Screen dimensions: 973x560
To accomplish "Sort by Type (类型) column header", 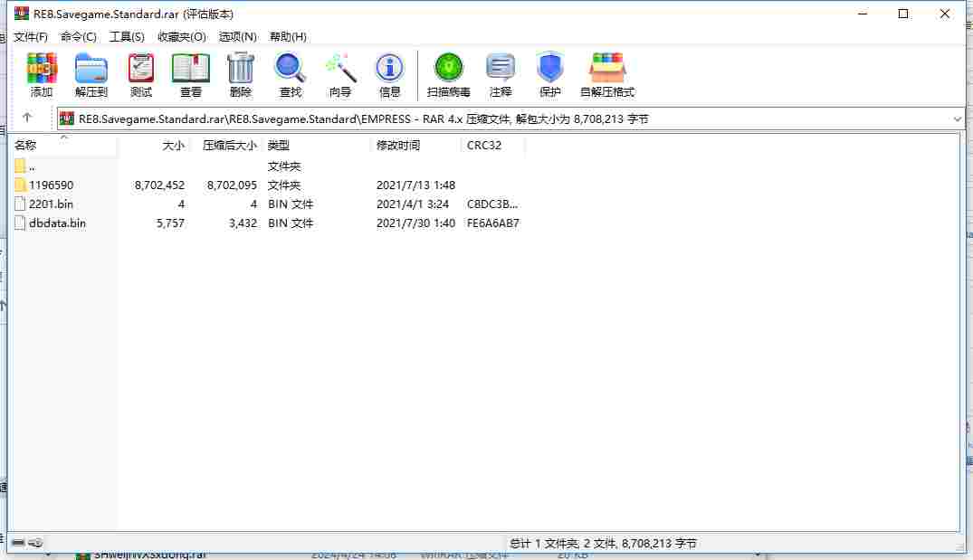I will point(317,145).
